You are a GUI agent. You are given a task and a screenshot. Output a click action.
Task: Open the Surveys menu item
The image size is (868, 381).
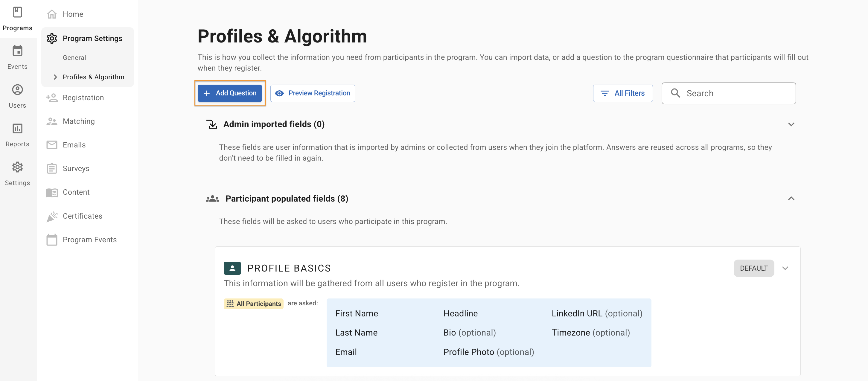pos(76,168)
